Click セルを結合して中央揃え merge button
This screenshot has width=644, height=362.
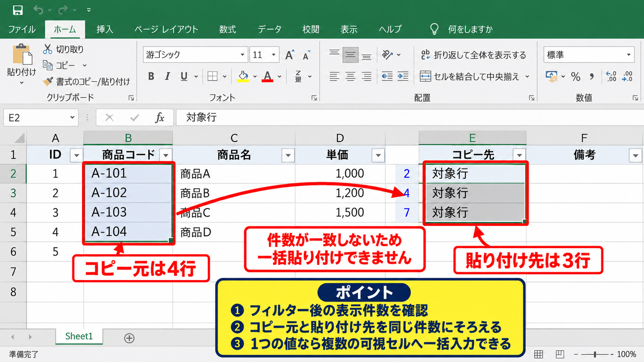click(x=470, y=76)
